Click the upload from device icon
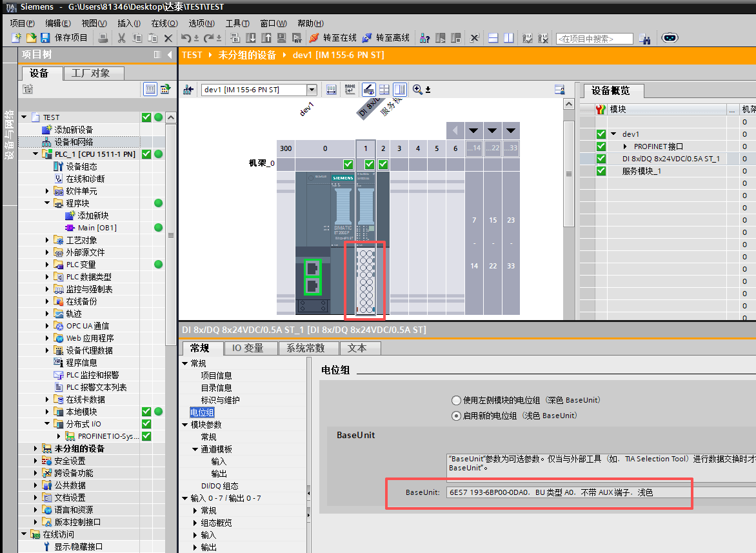This screenshot has height=553, width=756. click(266, 38)
